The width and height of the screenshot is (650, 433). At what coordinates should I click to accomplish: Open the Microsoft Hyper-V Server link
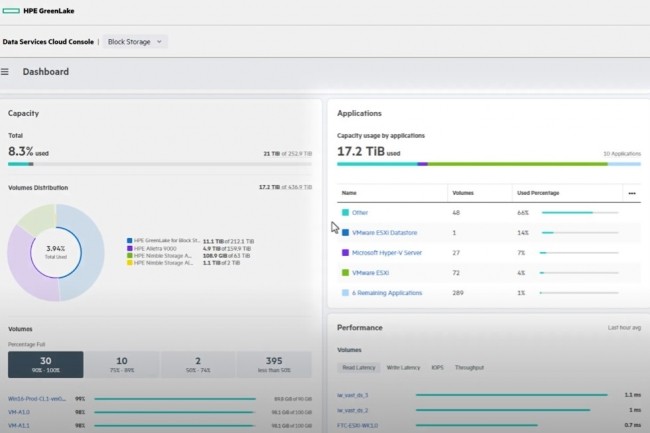[x=387, y=252]
